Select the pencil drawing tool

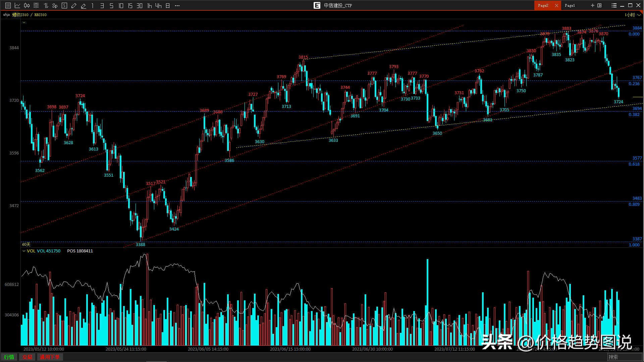tap(74, 5)
